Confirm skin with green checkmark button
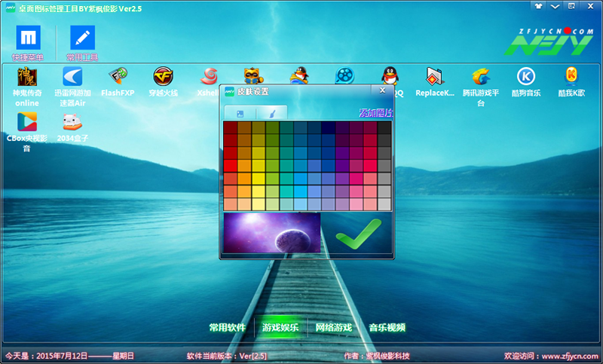 pyautogui.click(x=357, y=233)
